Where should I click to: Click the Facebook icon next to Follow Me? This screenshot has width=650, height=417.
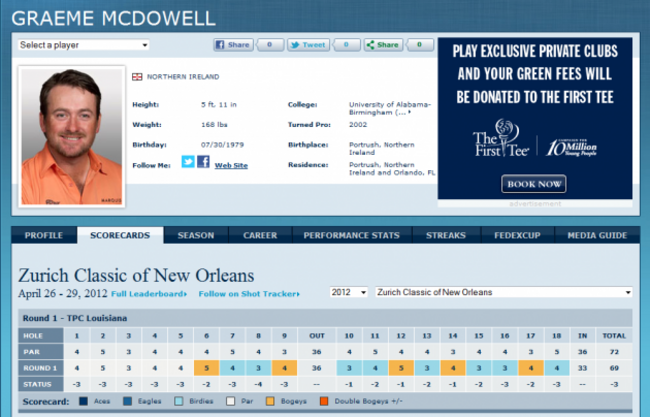203,162
